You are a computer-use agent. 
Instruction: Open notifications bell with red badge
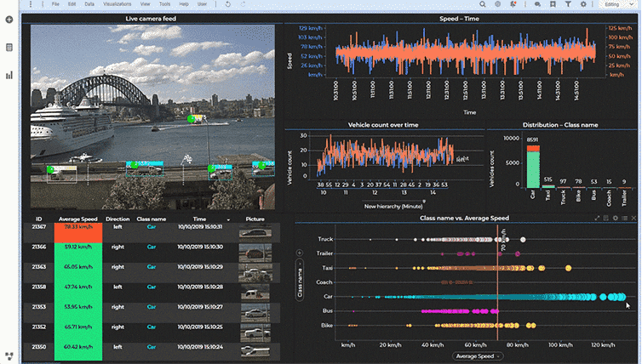click(x=513, y=4)
